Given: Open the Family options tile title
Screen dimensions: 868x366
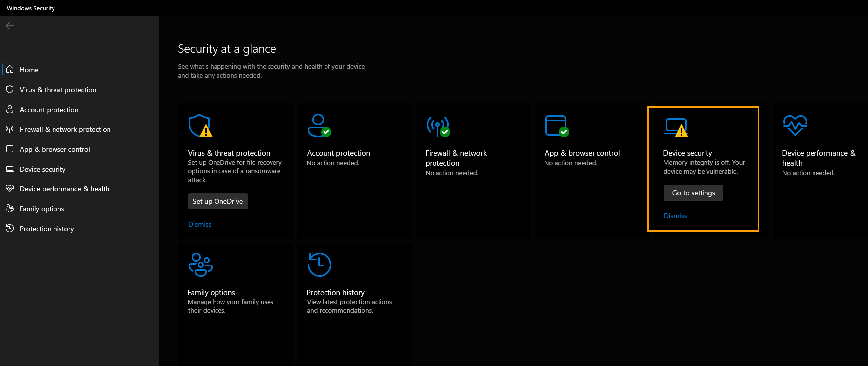Looking at the screenshot, I should click(211, 293).
